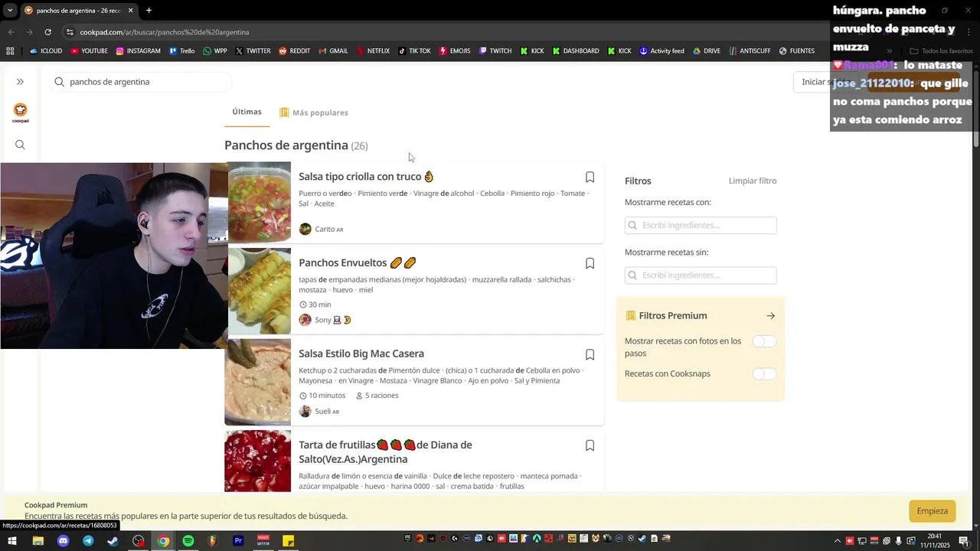The height and width of the screenshot is (551, 980).
Task: Open Windows Start menu
Action: pyautogui.click(x=12, y=540)
